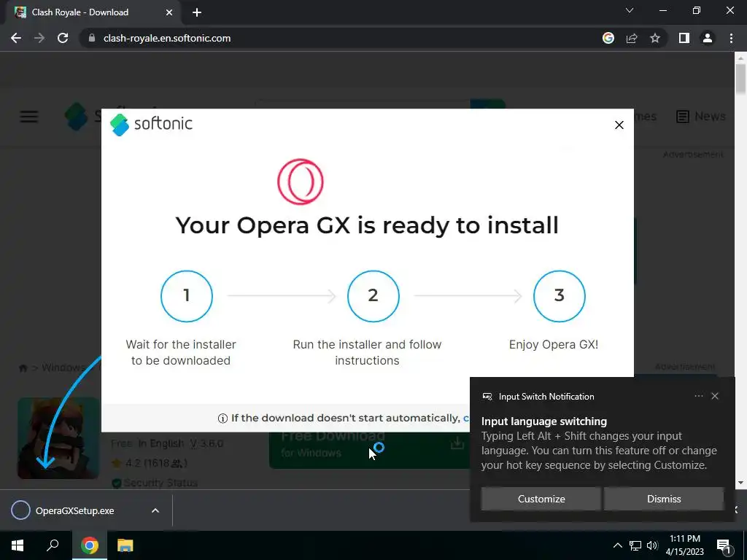The height and width of the screenshot is (560, 747).
Task: Click the red Opera GX logo
Action: 300,182
